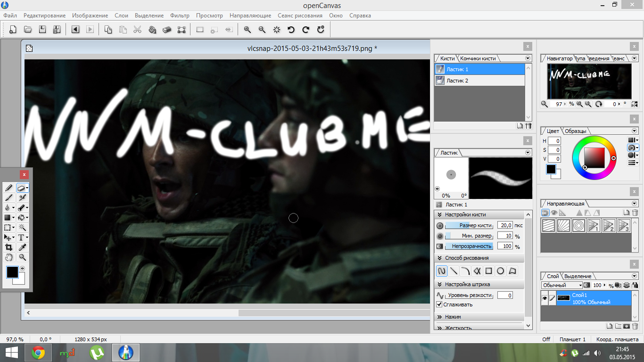Click the Open file folder icon
This screenshot has height=362, width=644.
click(28, 30)
